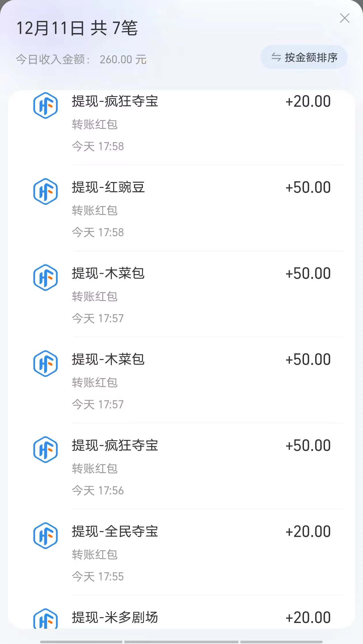The image size is (363, 644).
Task: Tap the logo icon beside 提现-全民夺宝
Action: pyautogui.click(x=46, y=536)
